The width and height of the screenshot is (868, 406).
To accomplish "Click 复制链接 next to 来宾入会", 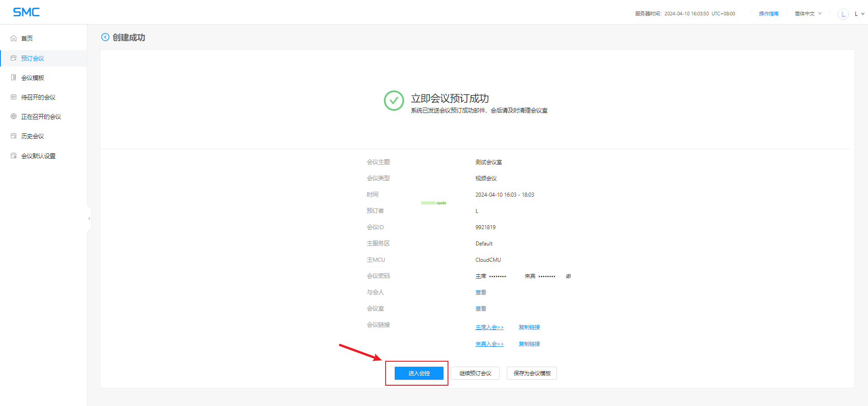I will point(529,344).
